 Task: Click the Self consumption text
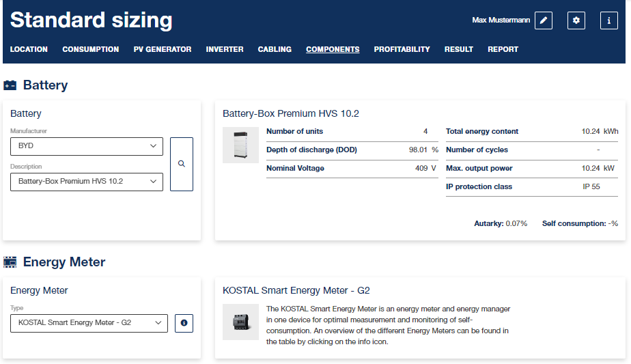tap(580, 223)
